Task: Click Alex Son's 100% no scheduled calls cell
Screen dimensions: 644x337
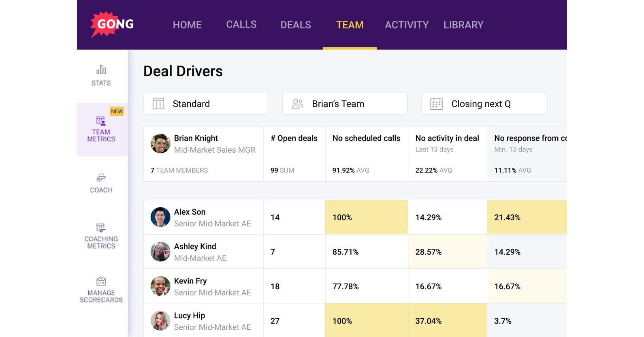Action: (x=367, y=217)
